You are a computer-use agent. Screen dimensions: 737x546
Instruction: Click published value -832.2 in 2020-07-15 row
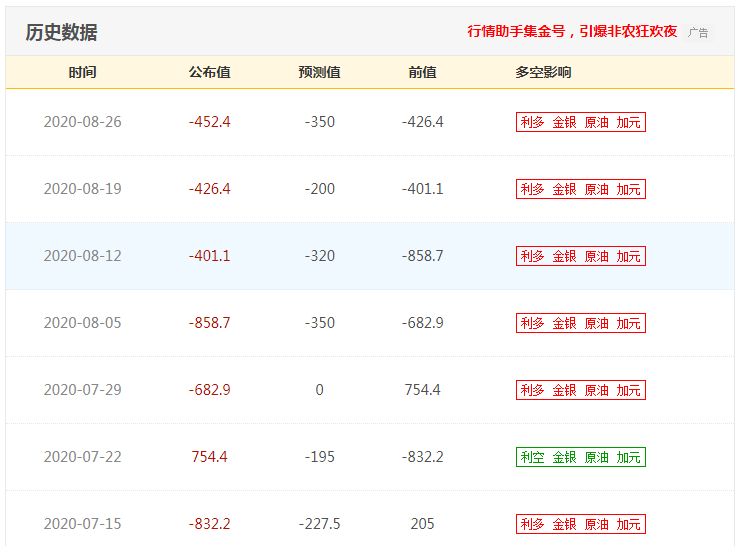(x=210, y=523)
